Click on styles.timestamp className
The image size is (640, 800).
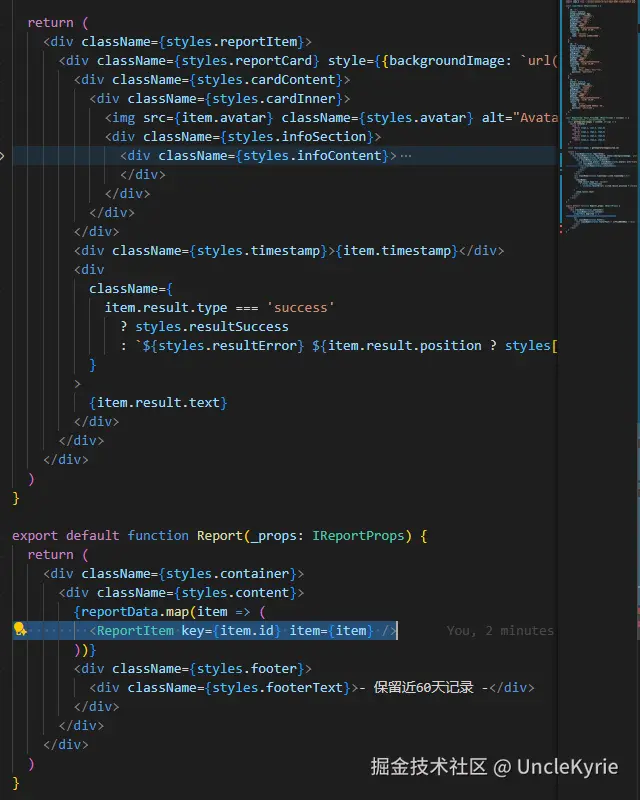(258, 251)
